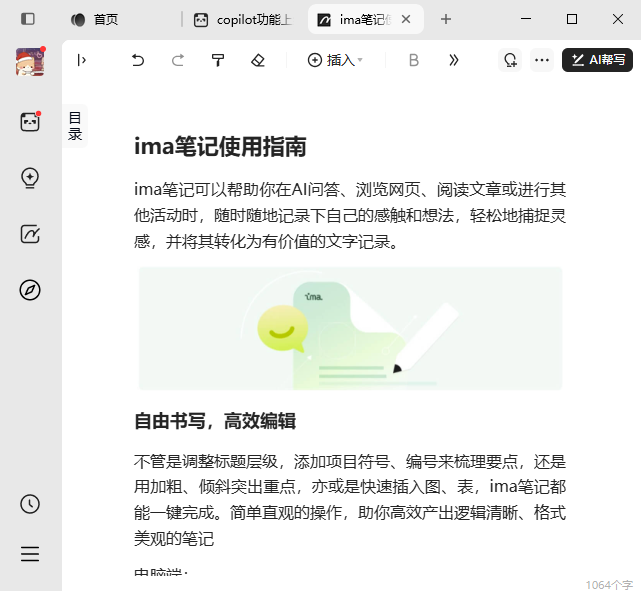
Task: Open the notes icon in sidebar
Action: pyautogui.click(x=30, y=234)
